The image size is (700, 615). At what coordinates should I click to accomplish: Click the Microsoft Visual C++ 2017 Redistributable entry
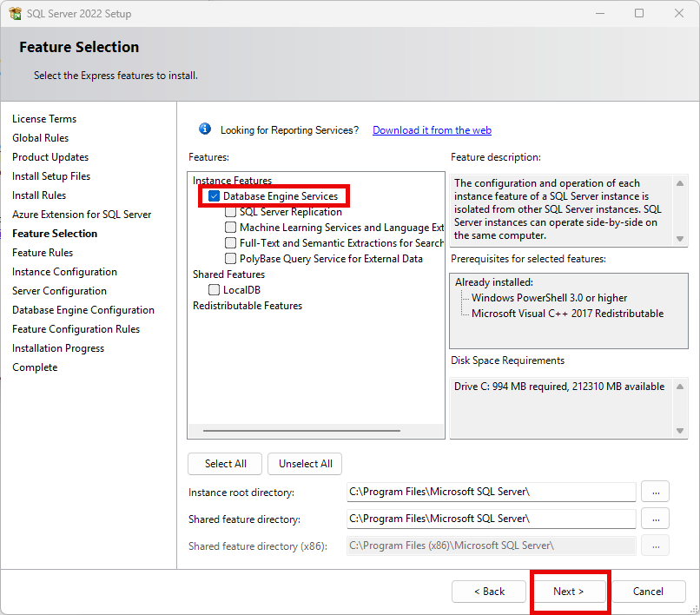click(567, 314)
